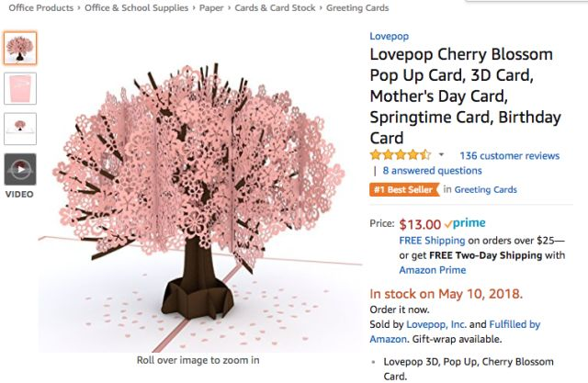The width and height of the screenshot is (588, 383).
Task: Open the Greeting Cards bestseller category link
Action: tap(486, 189)
